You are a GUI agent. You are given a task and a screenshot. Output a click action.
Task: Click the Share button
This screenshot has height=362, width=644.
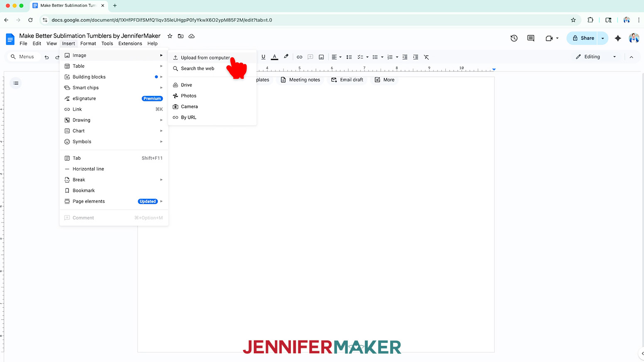[x=582, y=38]
